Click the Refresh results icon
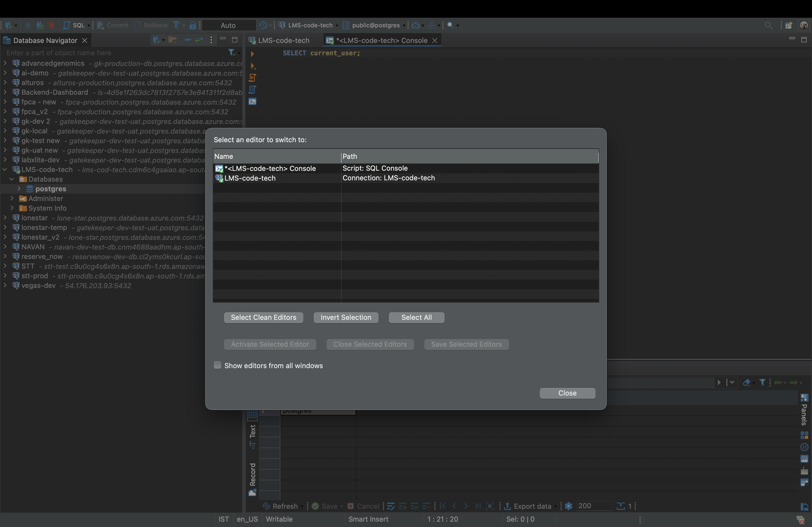This screenshot has height=527, width=812. 266,506
